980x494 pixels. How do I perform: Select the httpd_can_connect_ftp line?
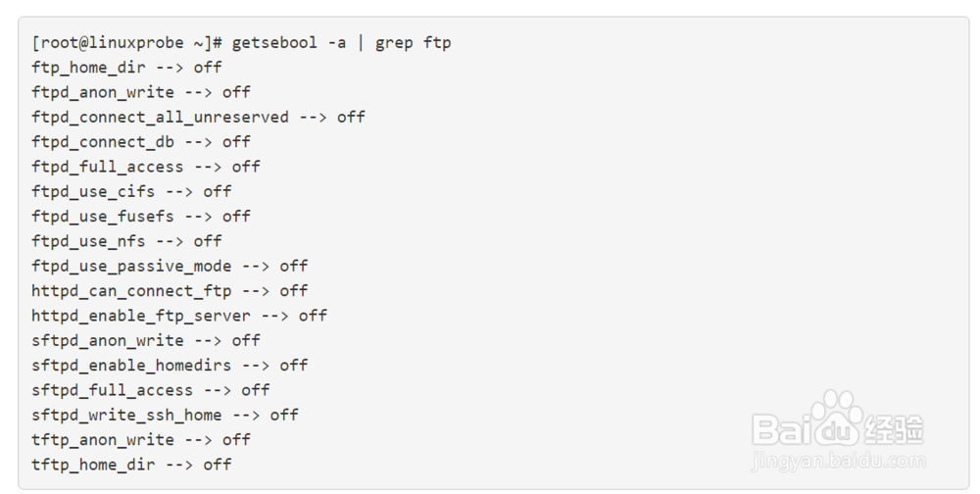click(x=170, y=291)
